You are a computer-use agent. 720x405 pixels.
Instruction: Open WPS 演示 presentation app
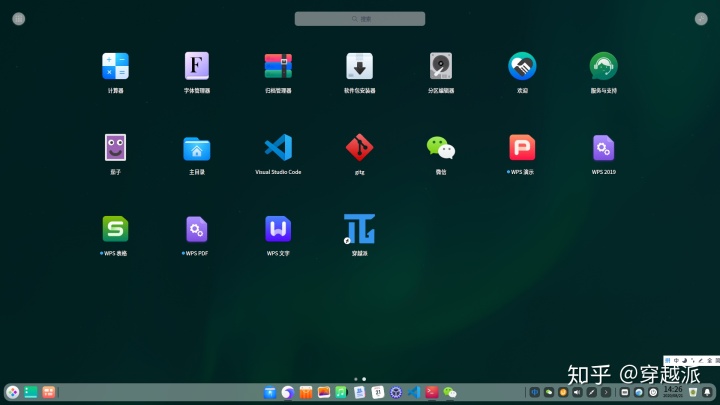[522, 147]
